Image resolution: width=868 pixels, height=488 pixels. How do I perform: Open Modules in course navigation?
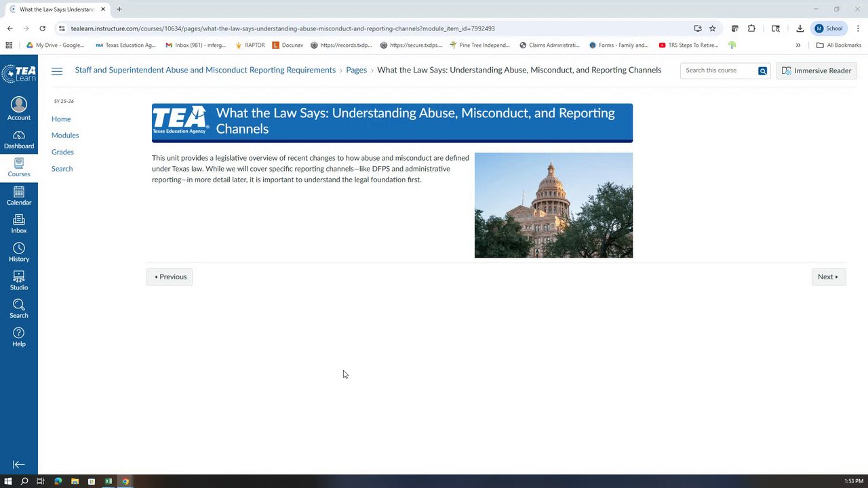click(x=65, y=136)
